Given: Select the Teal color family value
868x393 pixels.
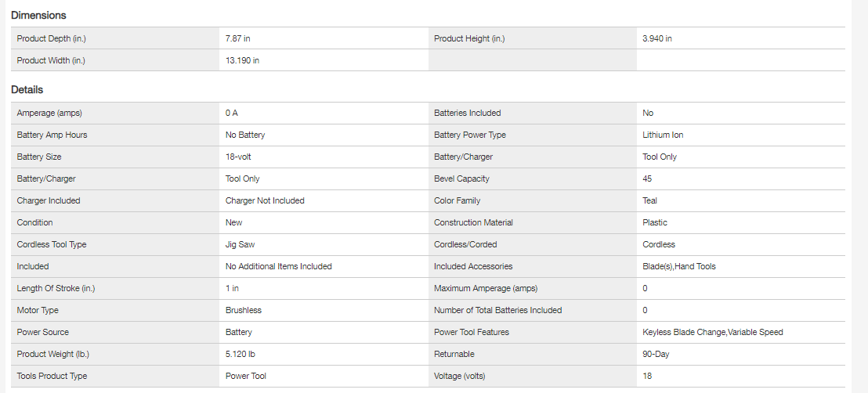Looking at the screenshot, I should click(649, 200).
